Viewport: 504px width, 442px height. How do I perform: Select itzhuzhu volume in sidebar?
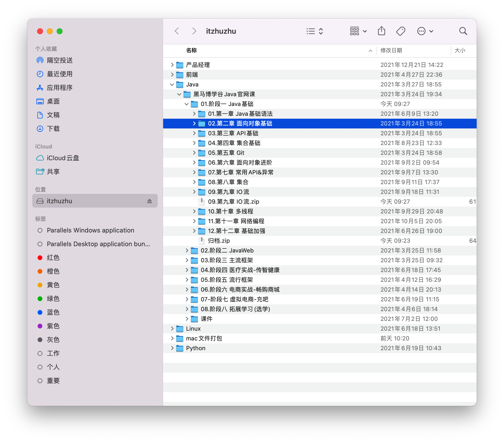95,201
